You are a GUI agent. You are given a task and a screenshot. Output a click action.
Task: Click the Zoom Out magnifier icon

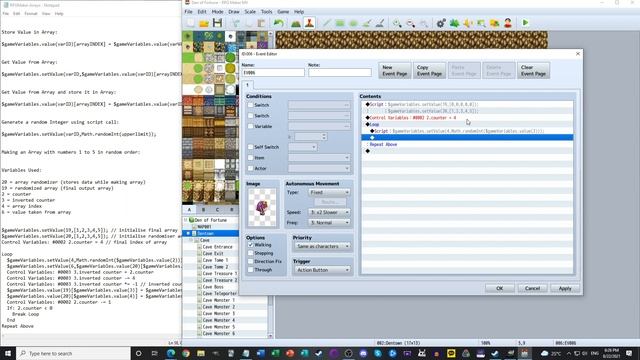pos(411,23)
